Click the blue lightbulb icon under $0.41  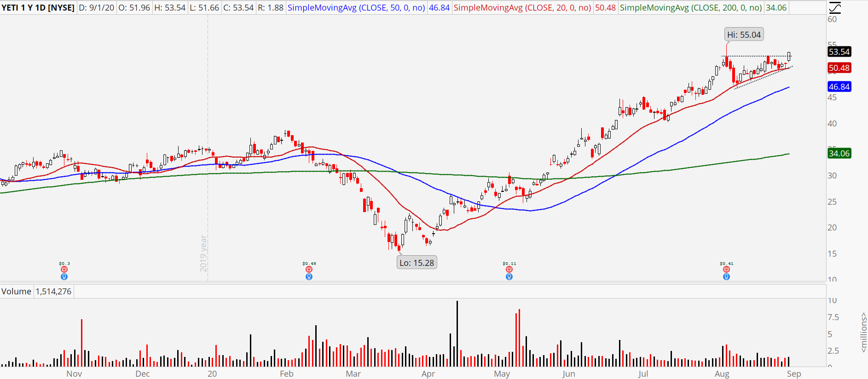726,277
